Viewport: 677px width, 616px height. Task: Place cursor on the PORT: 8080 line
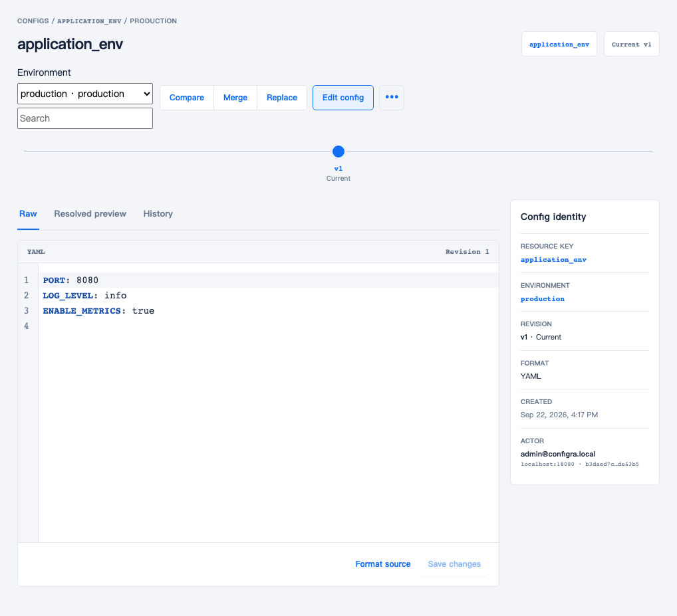pos(269,280)
